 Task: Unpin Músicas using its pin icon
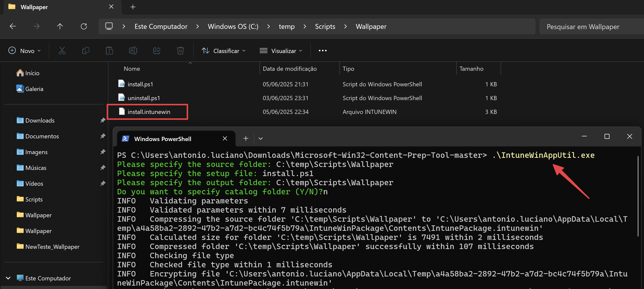pyautogui.click(x=103, y=167)
